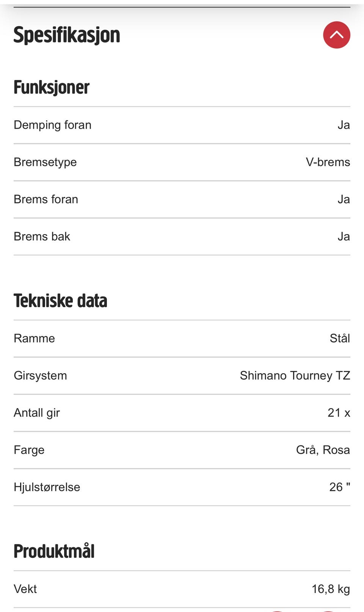The height and width of the screenshot is (612, 364).
Task: Select the Tekniske data heading
Action: click(61, 301)
